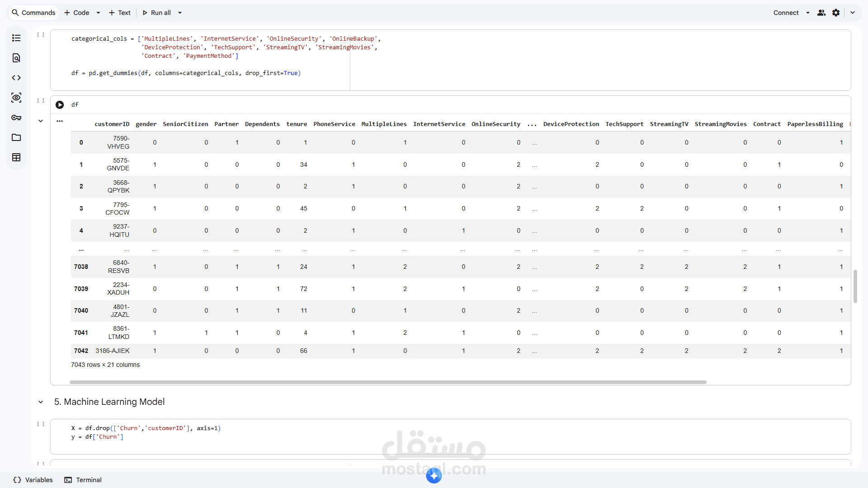Open the Data table icon in the sidebar
This screenshot has width=868, height=488.
pos(16,157)
